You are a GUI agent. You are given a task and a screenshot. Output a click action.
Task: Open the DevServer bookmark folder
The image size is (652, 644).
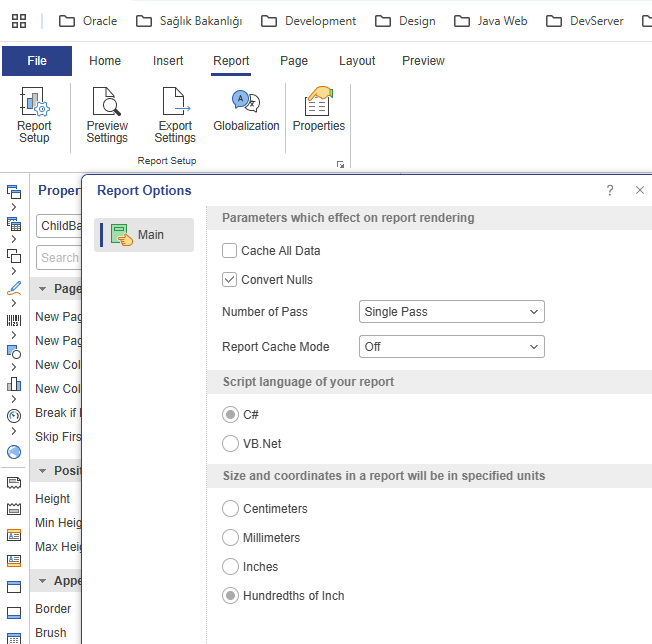coord(585,21)
